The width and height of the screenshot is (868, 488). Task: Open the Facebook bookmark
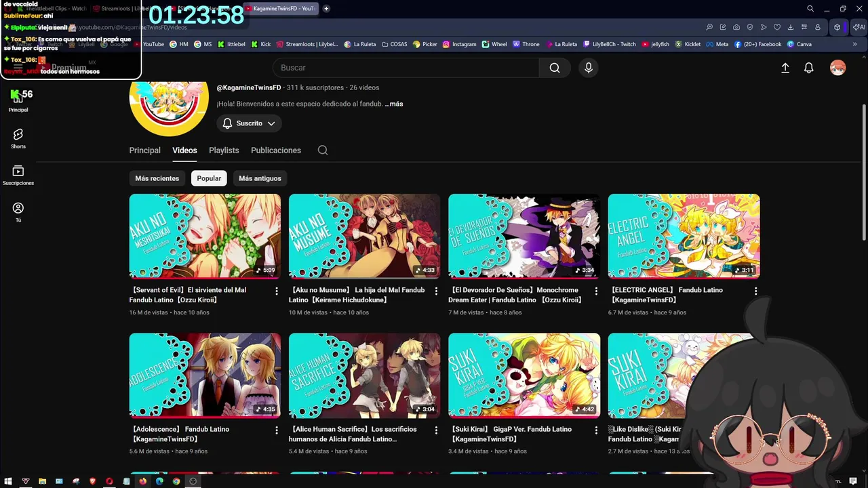[757, 44]
